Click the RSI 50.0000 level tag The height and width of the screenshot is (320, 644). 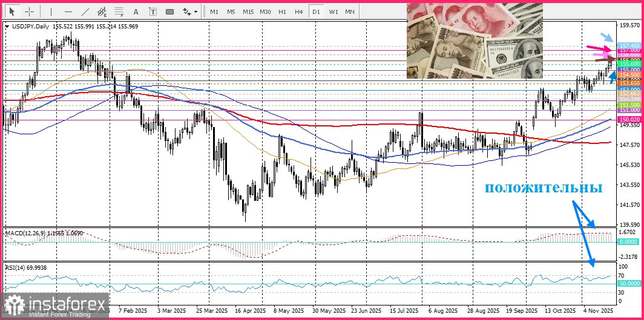[629, 284]
